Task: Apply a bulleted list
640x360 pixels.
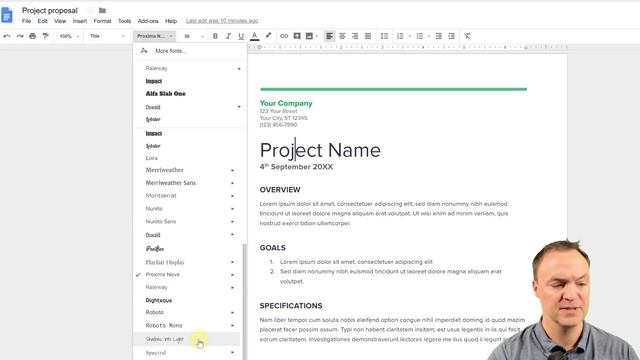Action: pyautogui.click(x=420, y=36)
